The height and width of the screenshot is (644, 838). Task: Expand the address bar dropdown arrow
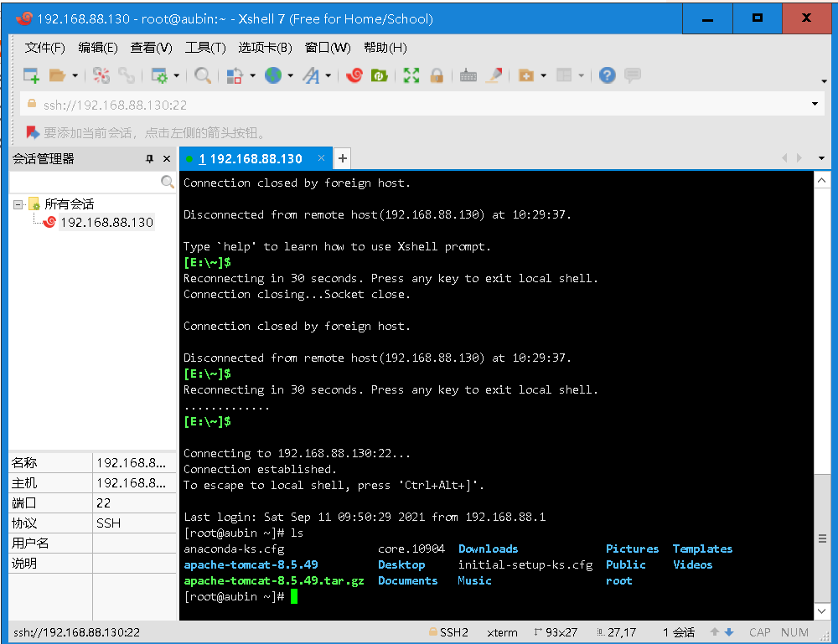click(814, 103)
